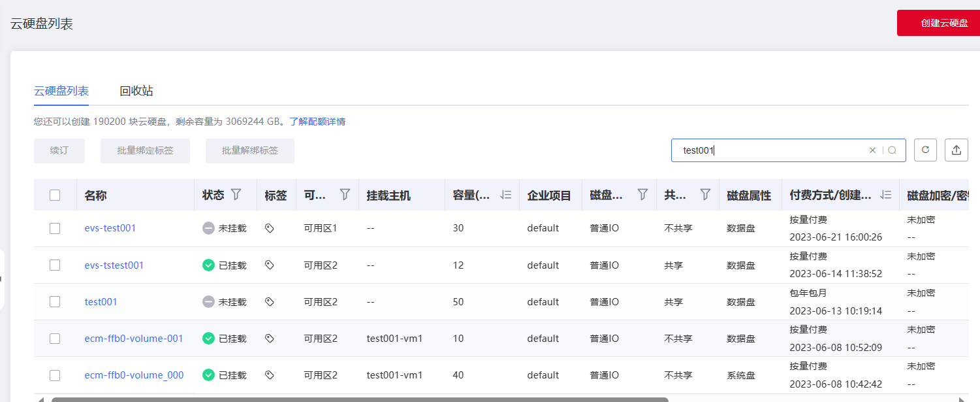Open ecm-ffb0-volume_000 disk details
This screenshot has width=980, height=402.
[134, 375]
